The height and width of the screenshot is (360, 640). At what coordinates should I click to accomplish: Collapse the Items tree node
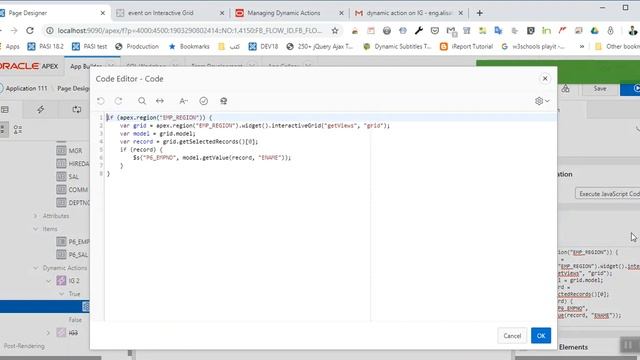pyautogui.click(x=36, y=229)
